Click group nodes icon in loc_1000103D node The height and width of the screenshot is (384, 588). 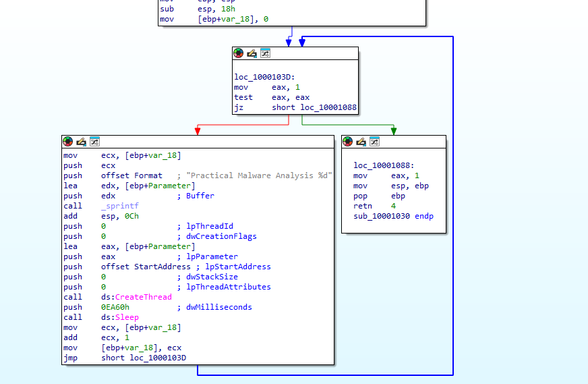[x=265, y=53]
